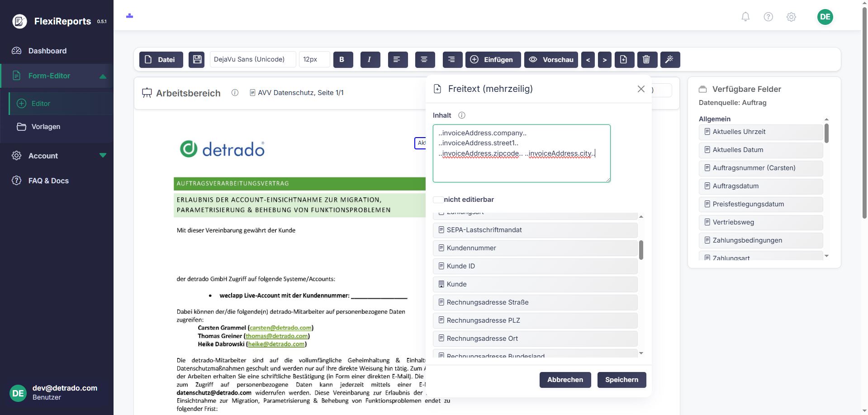Collapse the Form-Editor sidebar section
This screenshot has height=415, width=868.
pyautogui.click(x=103, y=76)
